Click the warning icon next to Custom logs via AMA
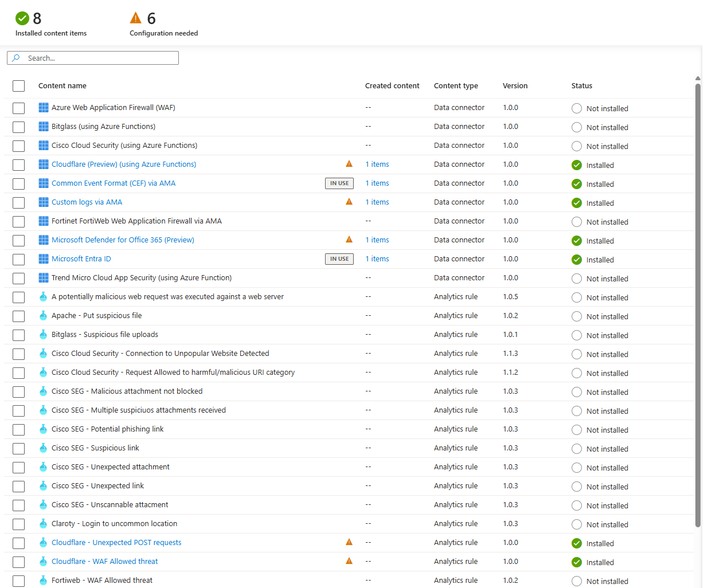 coord(349,202)
